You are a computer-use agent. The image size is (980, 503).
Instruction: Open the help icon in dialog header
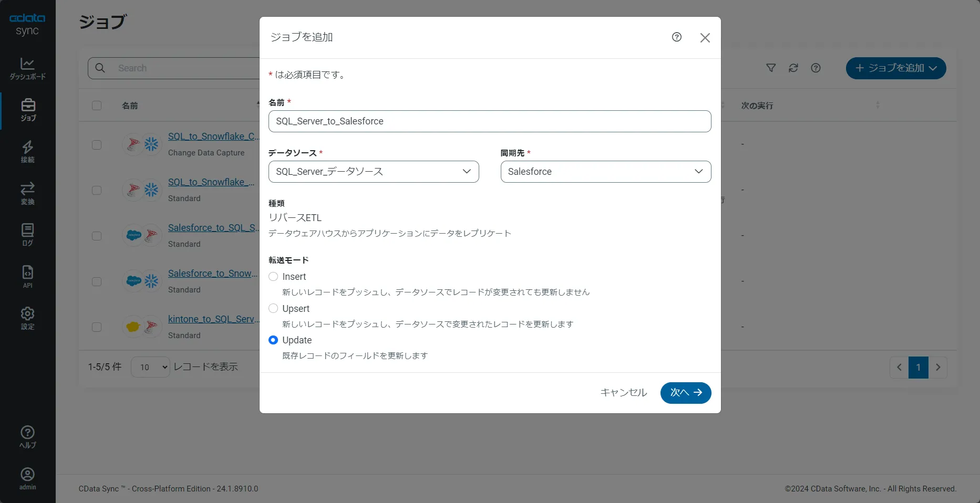[676, 37]
